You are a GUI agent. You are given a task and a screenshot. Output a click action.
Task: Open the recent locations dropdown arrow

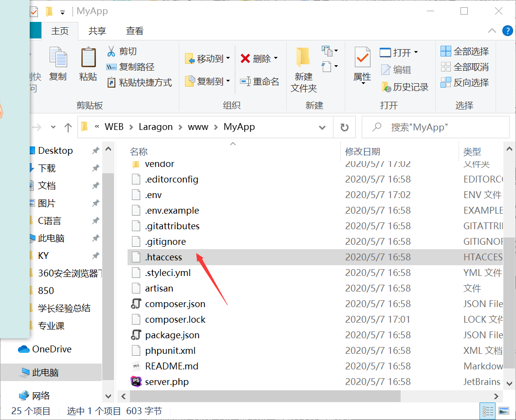coord(53,127)
